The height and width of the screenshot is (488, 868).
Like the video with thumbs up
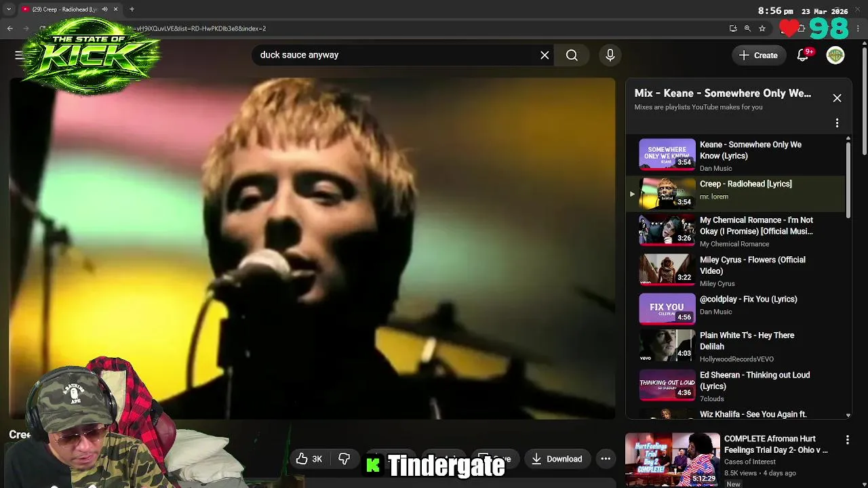coord(309,459)
